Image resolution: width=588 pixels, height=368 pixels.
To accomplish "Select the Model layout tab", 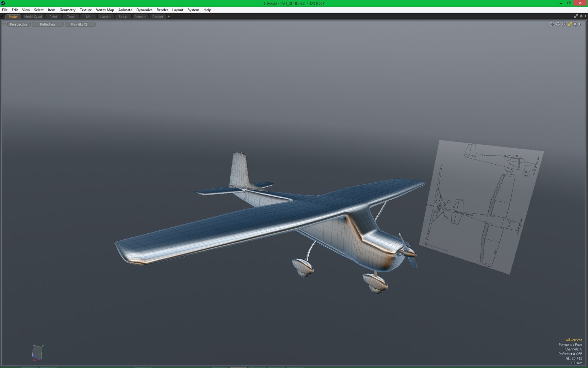I will (13, 17).
